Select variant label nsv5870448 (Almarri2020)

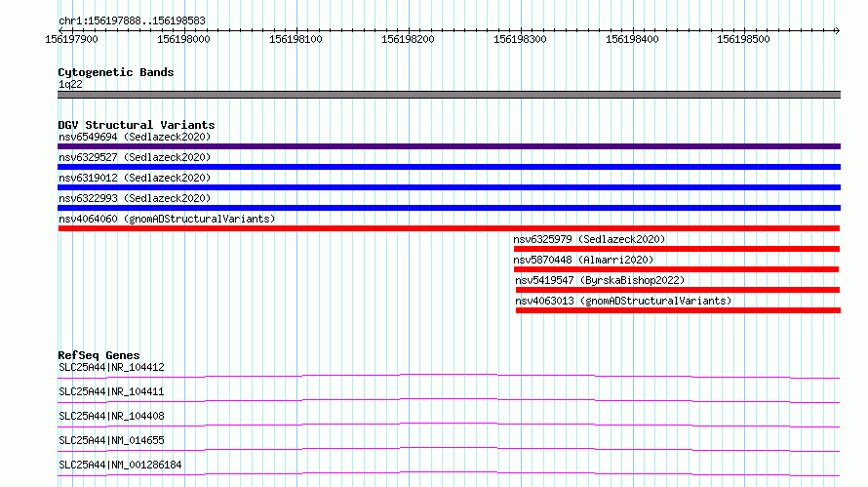tap(583, 260)
